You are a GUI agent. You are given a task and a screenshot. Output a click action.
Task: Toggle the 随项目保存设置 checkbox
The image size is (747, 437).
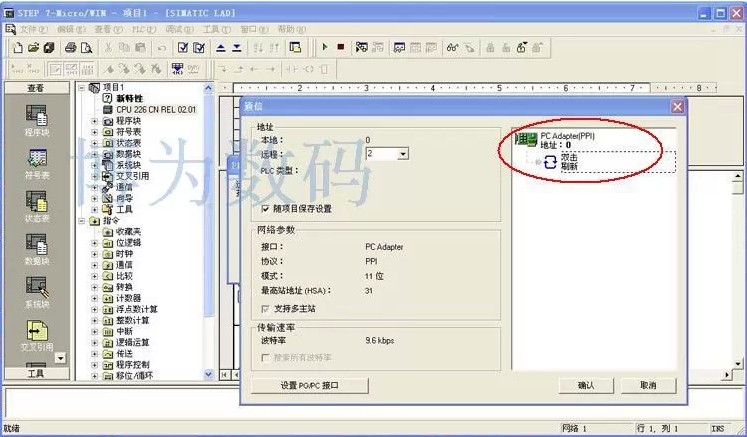[265, 209]
